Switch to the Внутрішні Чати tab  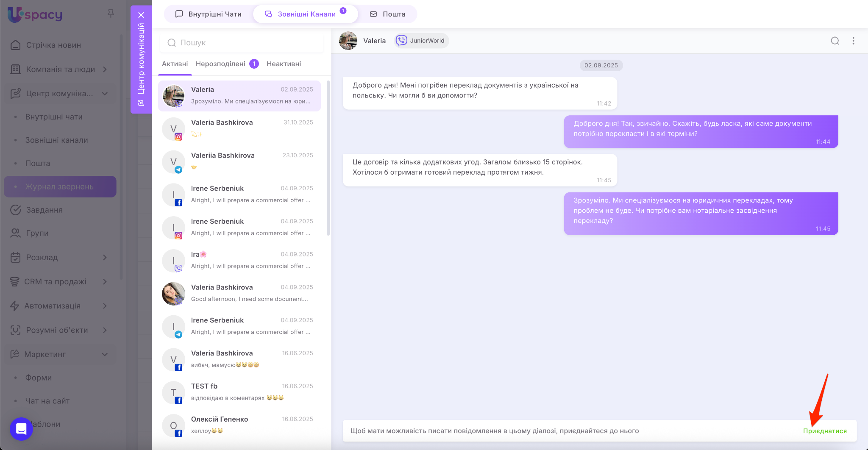pyautogui.click(x=209, y=14)
